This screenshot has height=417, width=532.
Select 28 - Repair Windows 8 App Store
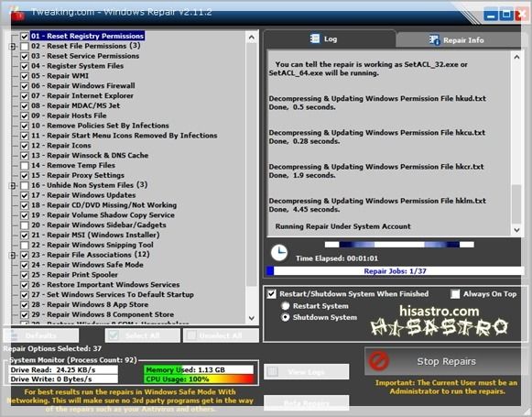click(90, 304)
